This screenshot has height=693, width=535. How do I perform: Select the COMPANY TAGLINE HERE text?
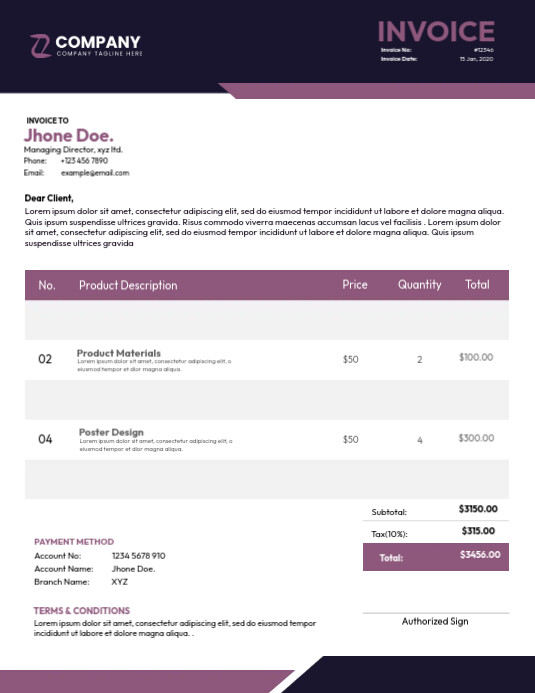pos(99,53)
